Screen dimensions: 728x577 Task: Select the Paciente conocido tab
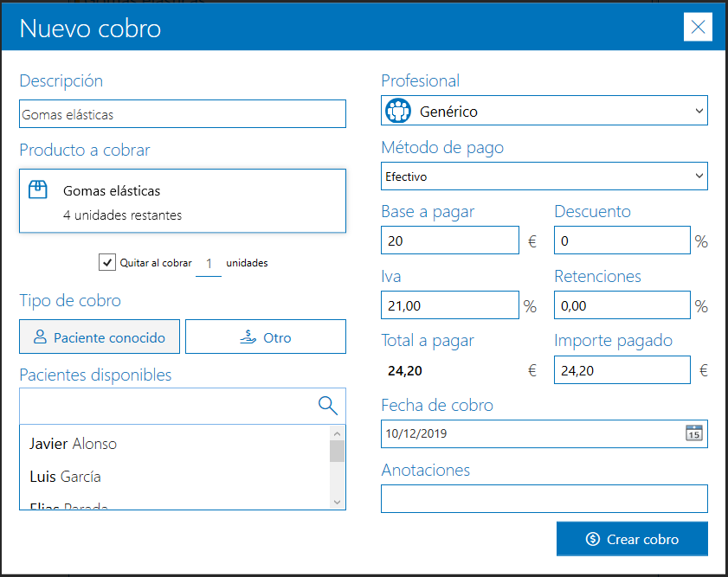point(99,337)
